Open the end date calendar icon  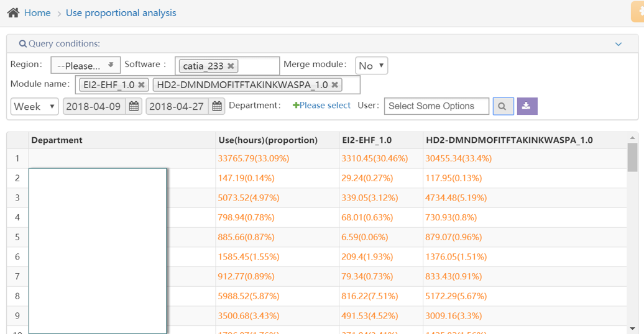coord(217,107)
